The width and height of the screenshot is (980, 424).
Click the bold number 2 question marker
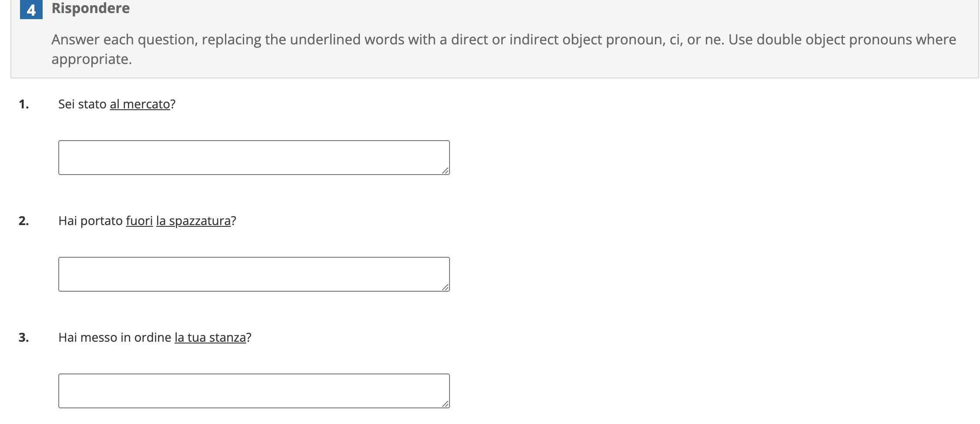pos(24,221)
